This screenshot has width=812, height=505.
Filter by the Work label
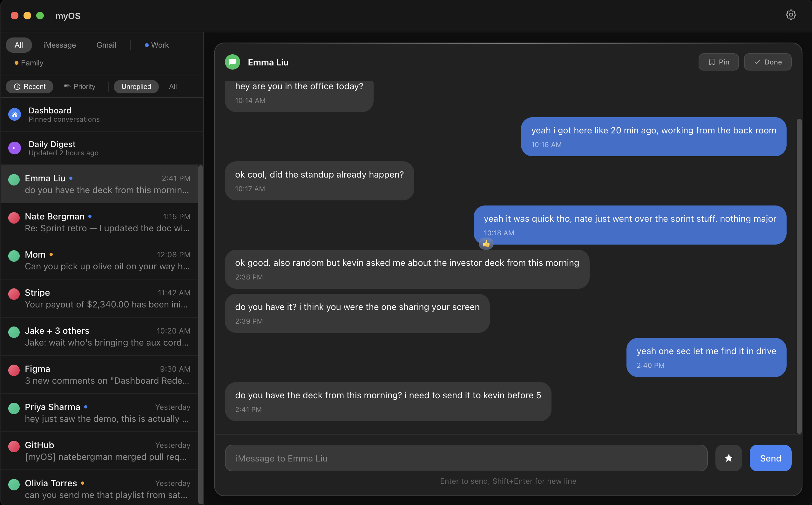pyautogui.click(x=157, y=45)
